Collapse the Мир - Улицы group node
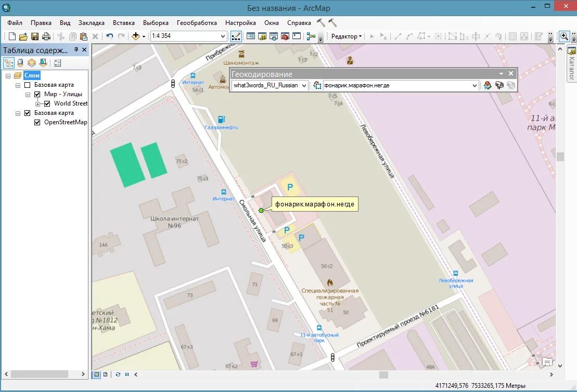 [28, 95]
